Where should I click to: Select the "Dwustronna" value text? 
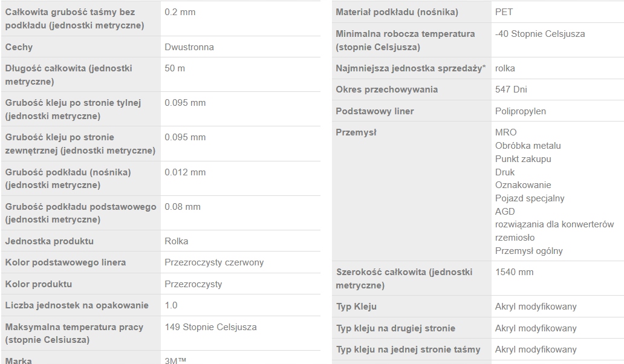[189, 47]
